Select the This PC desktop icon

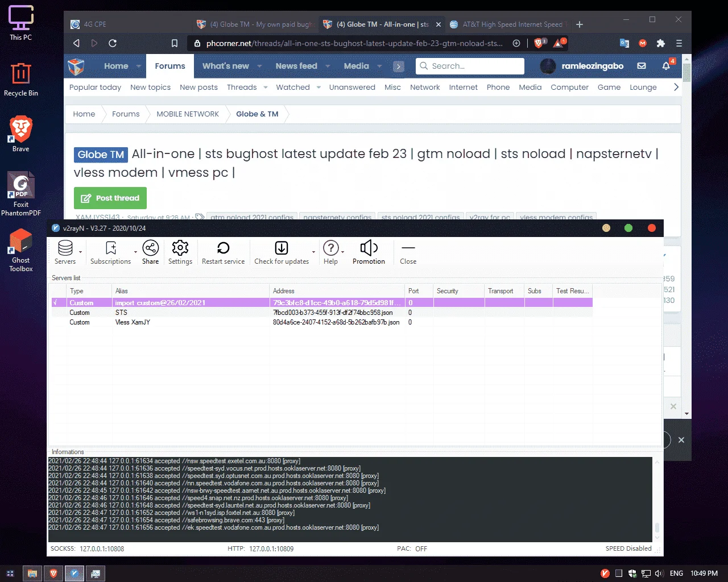(21, 23)
